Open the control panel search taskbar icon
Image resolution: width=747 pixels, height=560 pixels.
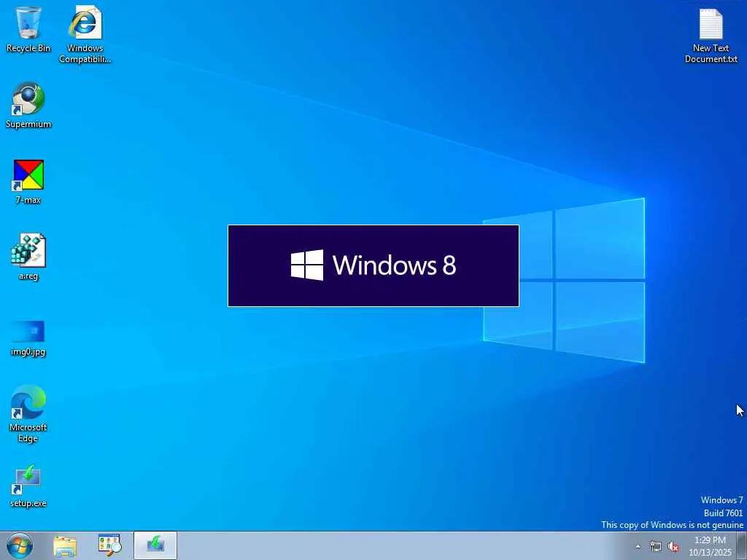[109, 545]
